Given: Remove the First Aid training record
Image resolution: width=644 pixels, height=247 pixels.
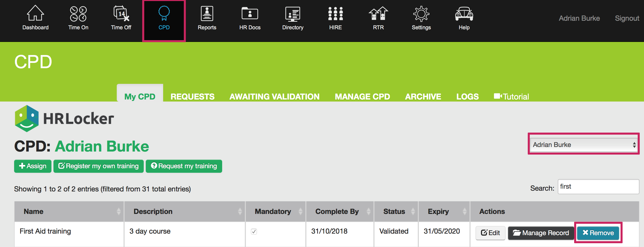Looking at the screenshot, I should click(598, 233).
